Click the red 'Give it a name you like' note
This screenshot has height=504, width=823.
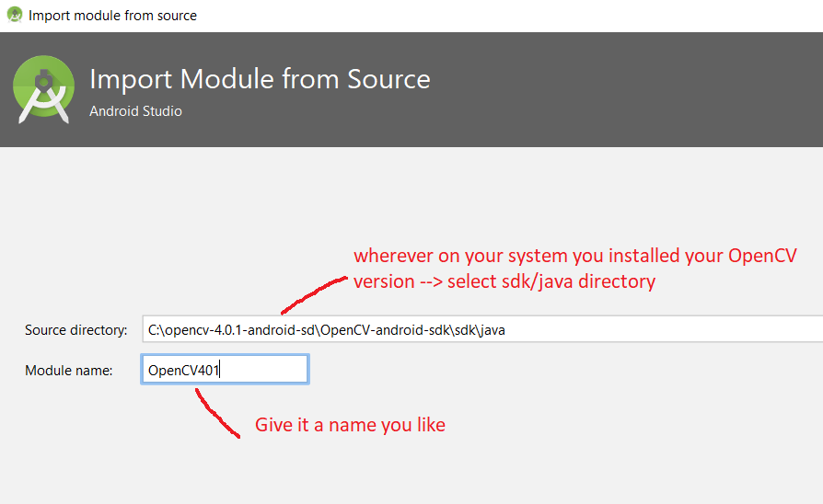(350, 425)
